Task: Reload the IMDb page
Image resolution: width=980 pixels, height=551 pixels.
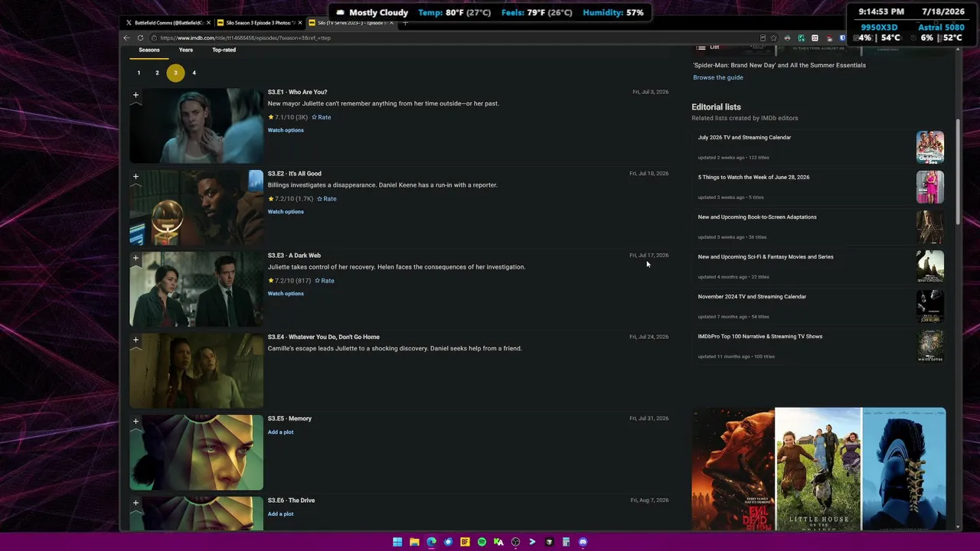Action: pos(140,37)
